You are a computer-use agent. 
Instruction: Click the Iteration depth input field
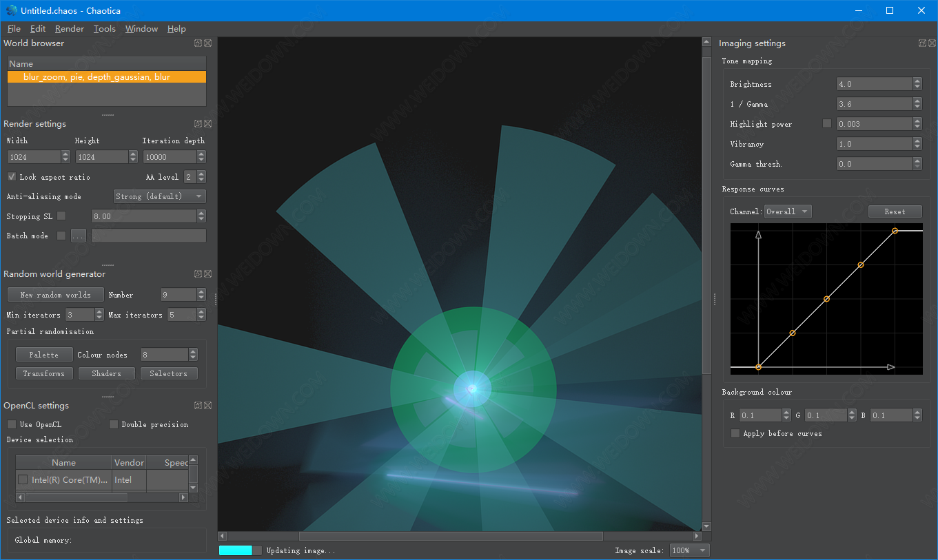[170, 157]
